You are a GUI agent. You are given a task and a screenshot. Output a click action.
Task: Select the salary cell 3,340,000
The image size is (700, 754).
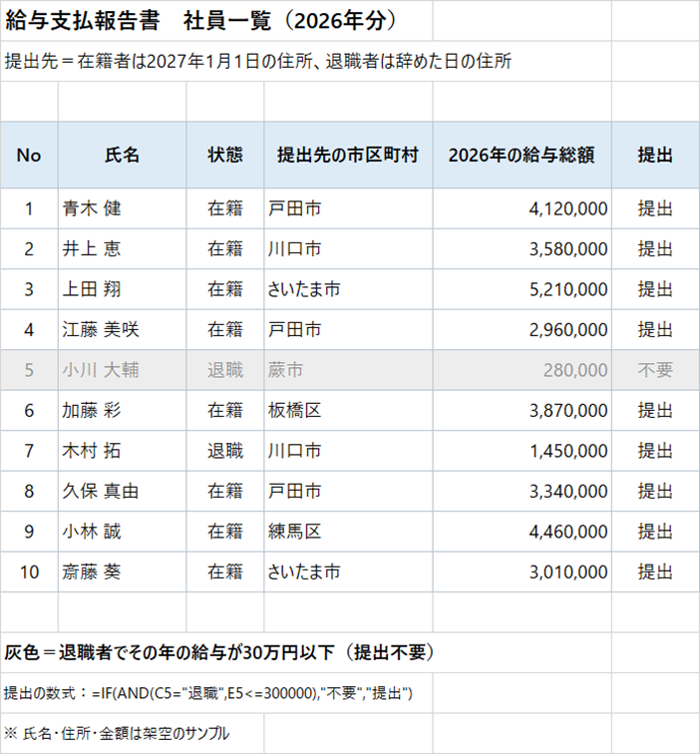[x=523, y=492]
